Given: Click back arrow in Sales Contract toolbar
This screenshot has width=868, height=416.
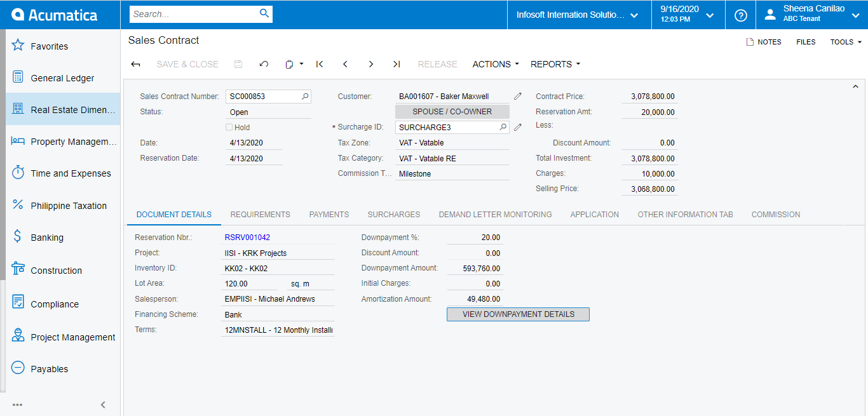Looking at the screenshot, I should point(135,64).
